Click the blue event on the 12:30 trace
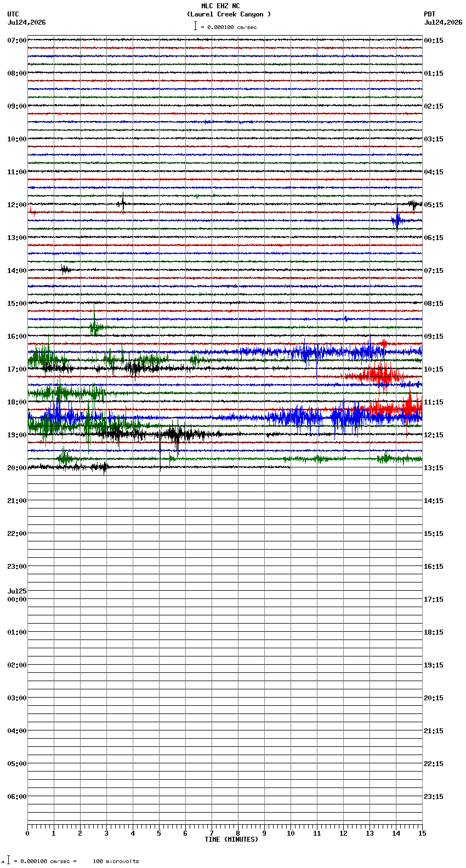466x868 pixels. [x=397, y=220]
